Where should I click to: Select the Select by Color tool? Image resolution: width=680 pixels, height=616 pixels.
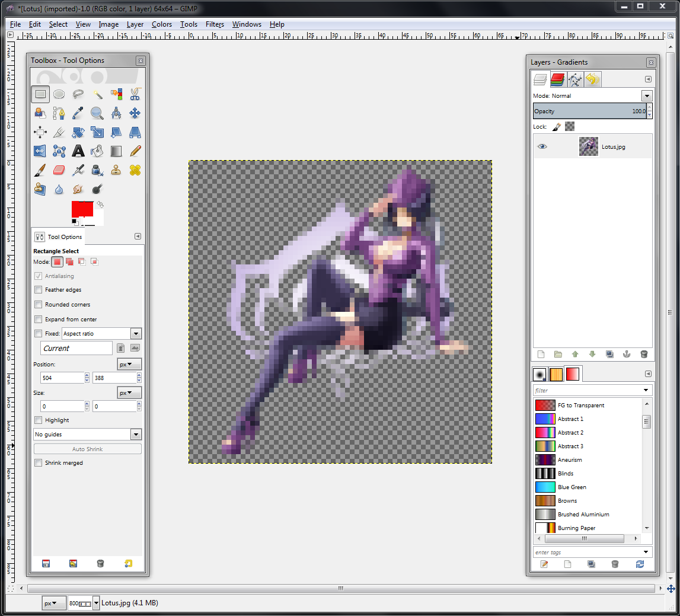click(116, 94)
